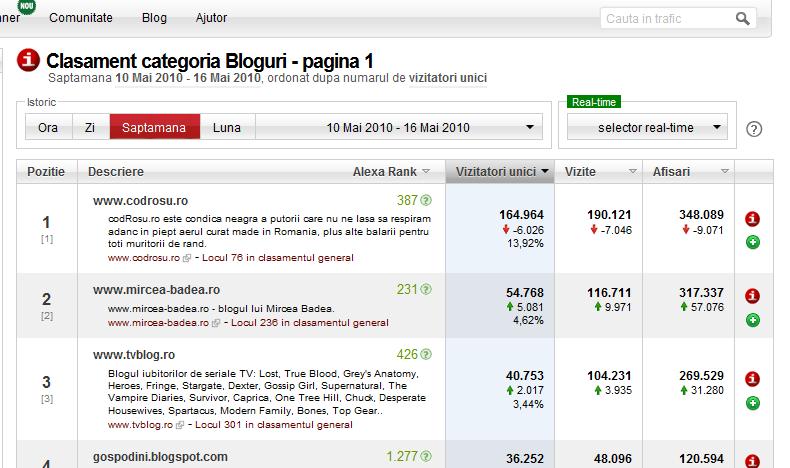This screenshot has width=790, height=468.
Task: Click the small red www.codrosu.ro link
Action: point(144,258)
